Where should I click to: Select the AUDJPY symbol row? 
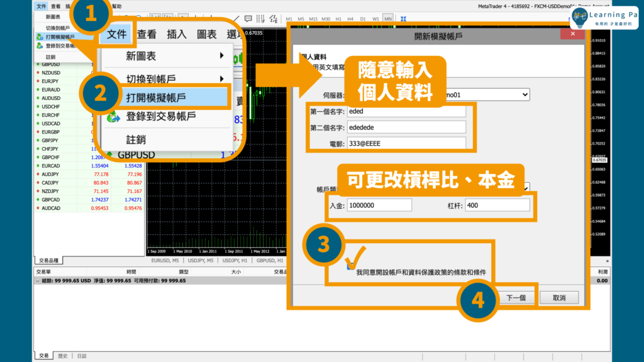pyautogui.click(x=89, y=175)
